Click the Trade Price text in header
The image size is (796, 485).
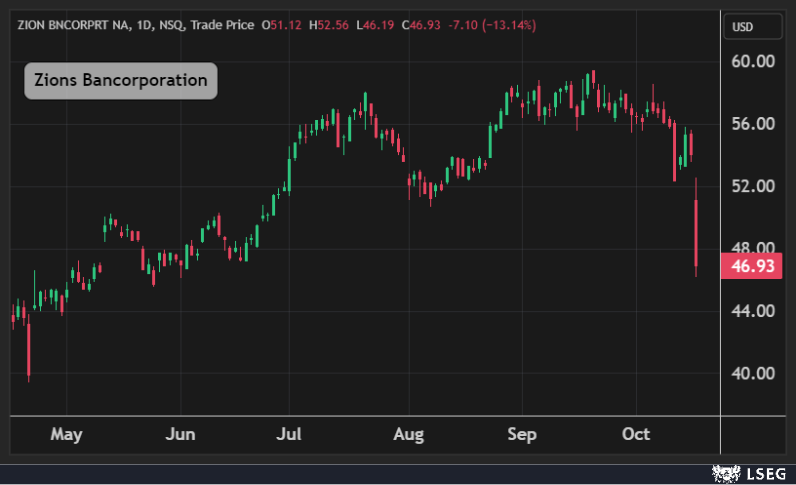[x=222, y=24]
